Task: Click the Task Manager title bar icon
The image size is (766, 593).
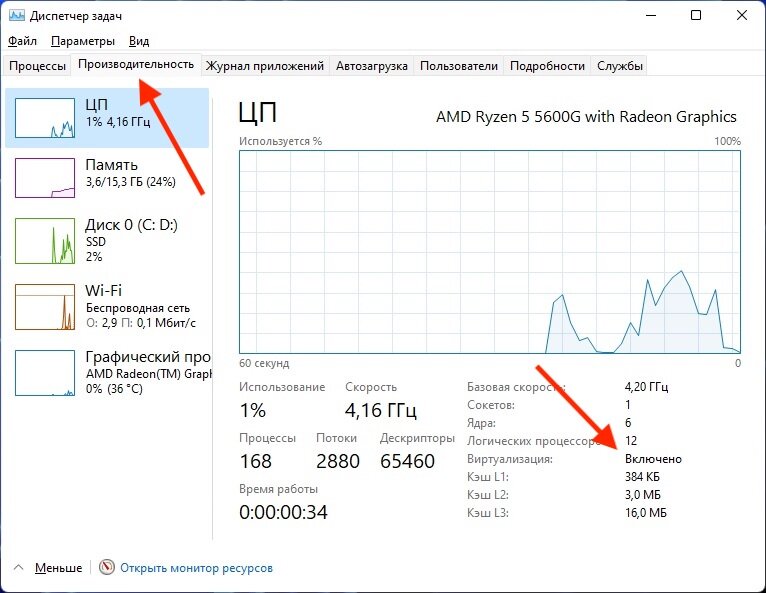Action: pos(16,16)
